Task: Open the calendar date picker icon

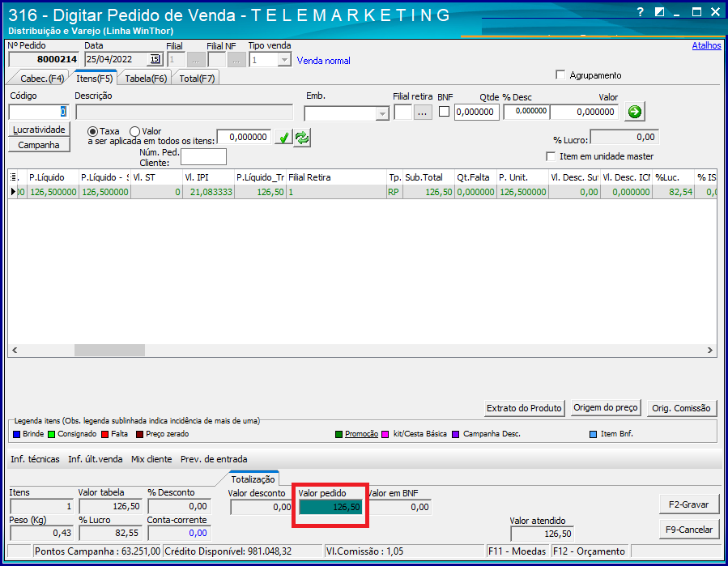Action: click(155, 59)
